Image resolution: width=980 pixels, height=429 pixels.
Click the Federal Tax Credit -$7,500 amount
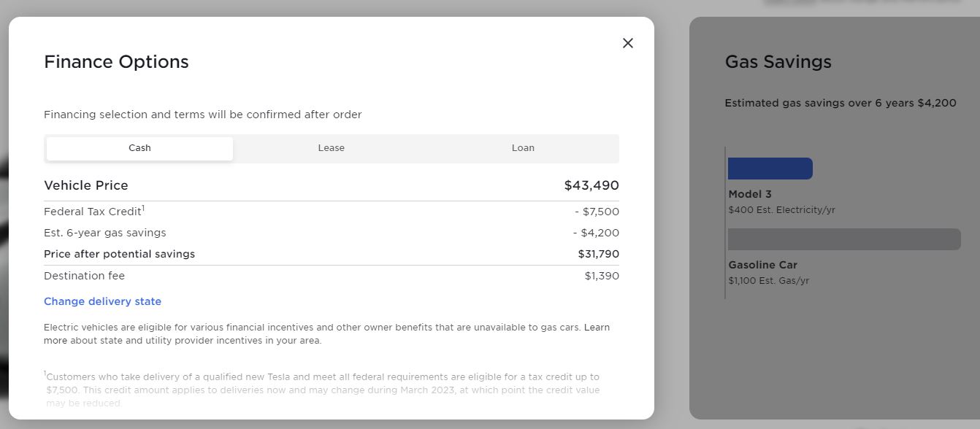(597, 212)
